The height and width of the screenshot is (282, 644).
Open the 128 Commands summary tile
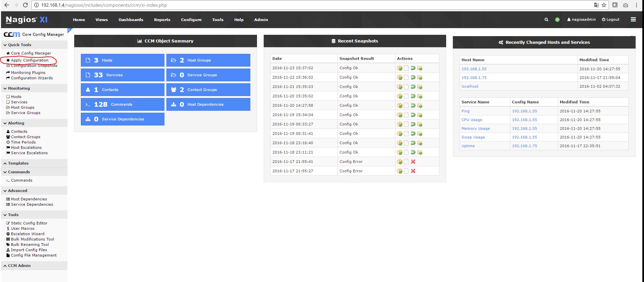[123, 104]
